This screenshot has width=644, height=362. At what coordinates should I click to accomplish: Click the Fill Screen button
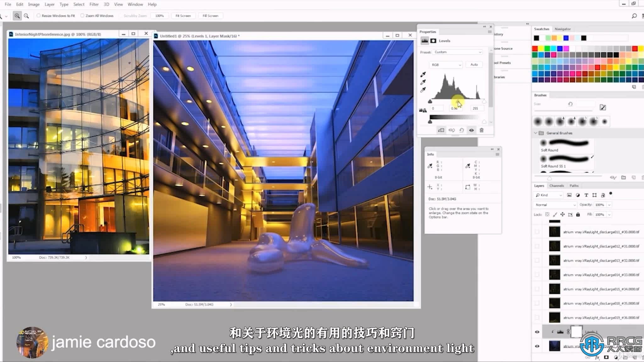click(x=210, y=16)
